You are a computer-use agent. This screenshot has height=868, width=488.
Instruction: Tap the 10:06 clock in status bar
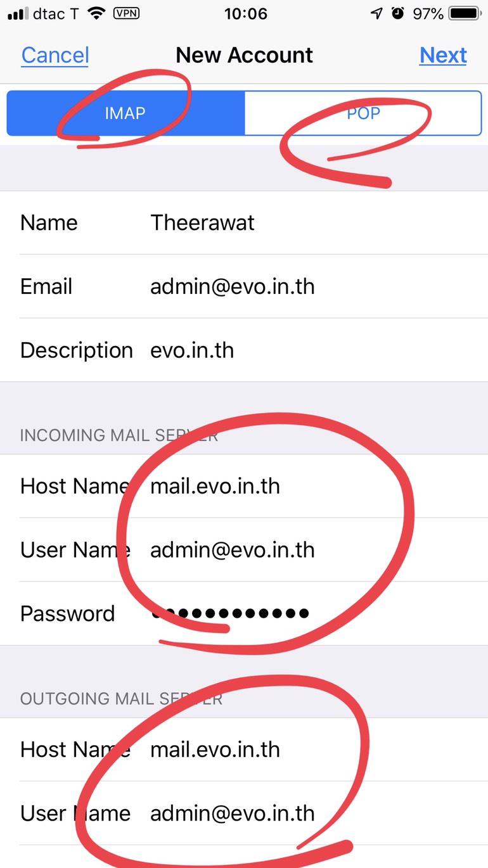pos(245,14)
